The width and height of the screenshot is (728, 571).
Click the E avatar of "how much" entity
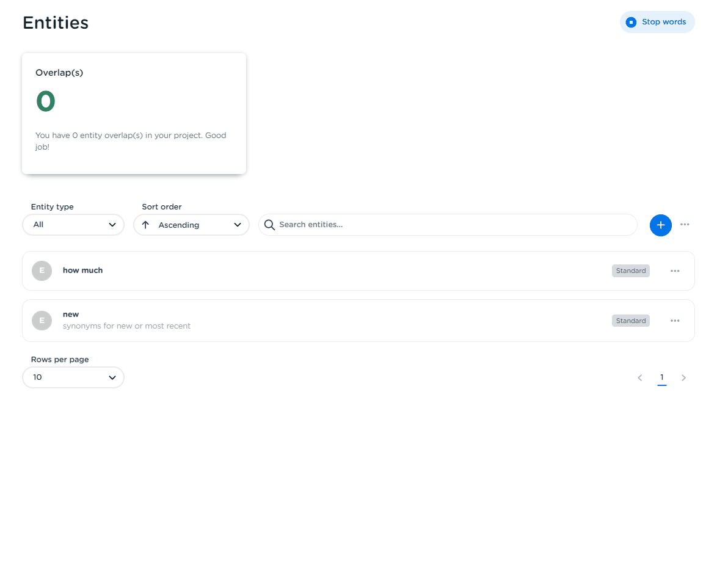click(x=42, y=271)
